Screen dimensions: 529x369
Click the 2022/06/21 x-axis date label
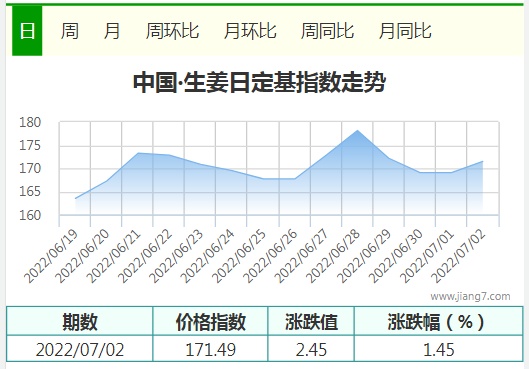click(x=114, y=256)
